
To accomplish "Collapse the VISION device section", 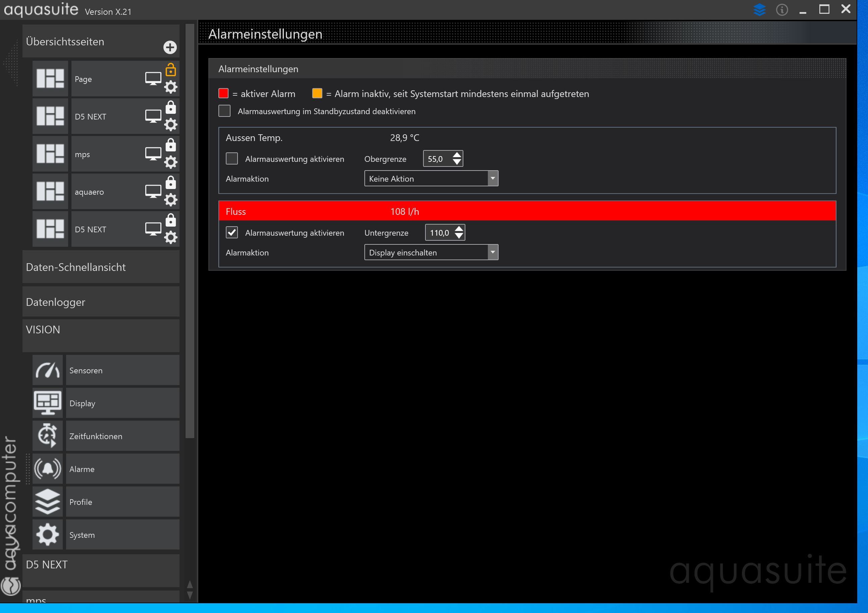I will pyautogui.click(x=101, y=335).
